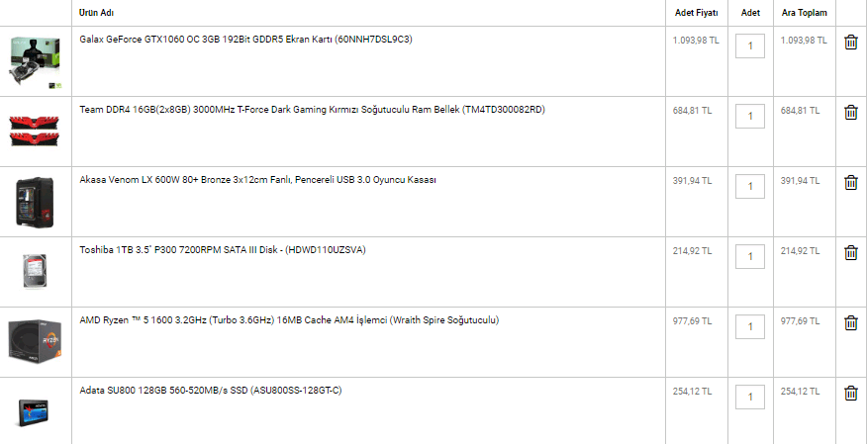Screen dimensions: 868x444
Task: Click quantity field for Galax GeForce GTX1060
Action: 750,45
